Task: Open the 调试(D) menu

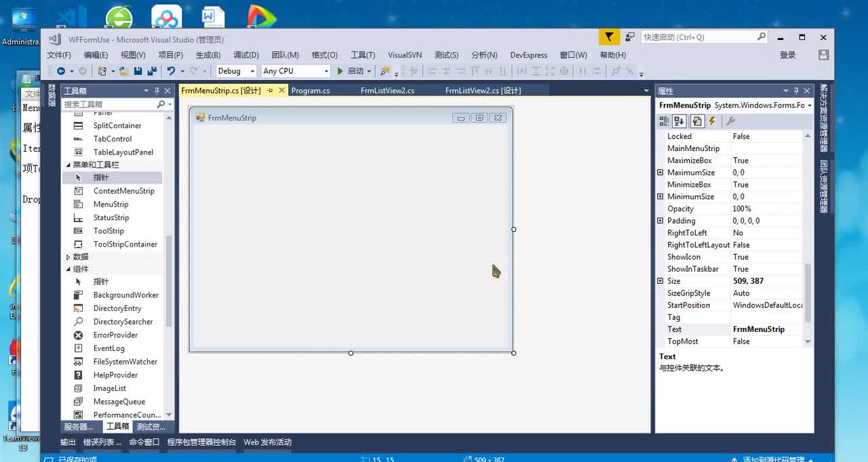Action: pyautogui.click(x=246, y=55)
